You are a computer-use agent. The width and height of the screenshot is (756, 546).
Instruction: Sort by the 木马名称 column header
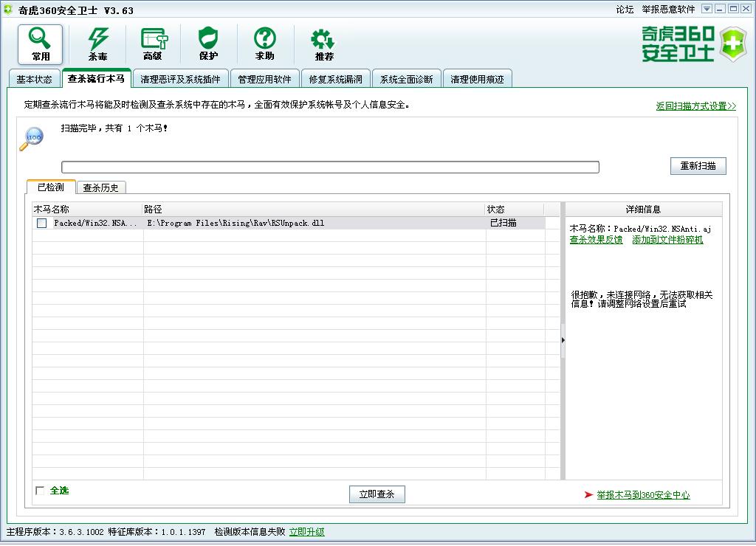pos(87,209)
